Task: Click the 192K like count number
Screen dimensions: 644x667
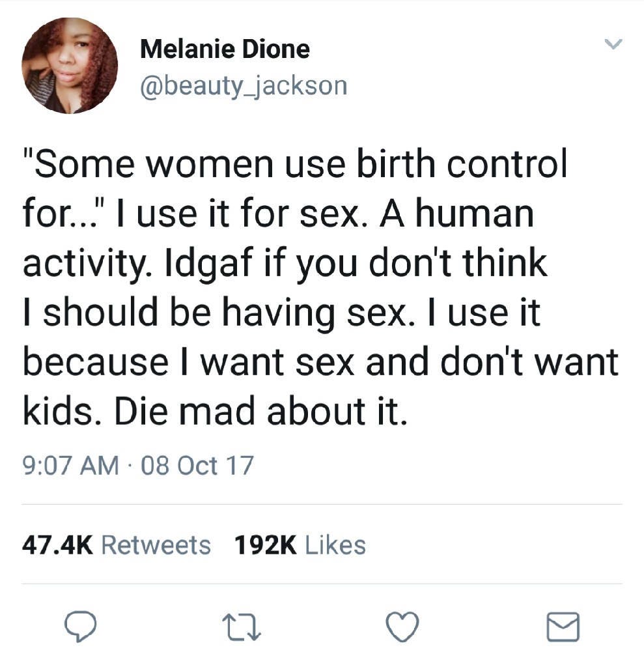Action: 265,545
